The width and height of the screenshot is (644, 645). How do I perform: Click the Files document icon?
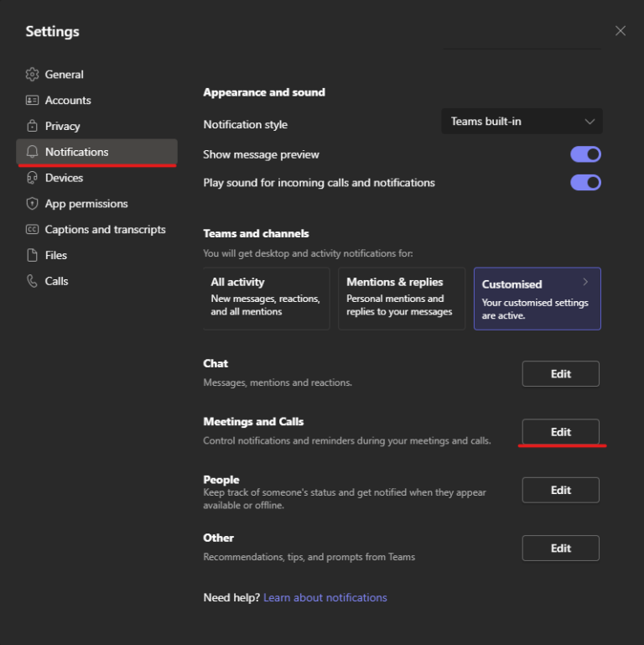[32, 255]
